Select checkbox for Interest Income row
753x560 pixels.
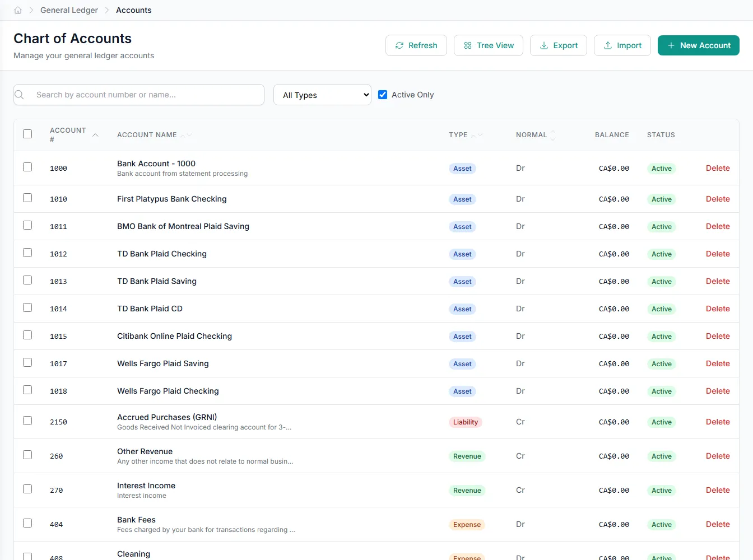pyautogui.click(x=27, y=489)
